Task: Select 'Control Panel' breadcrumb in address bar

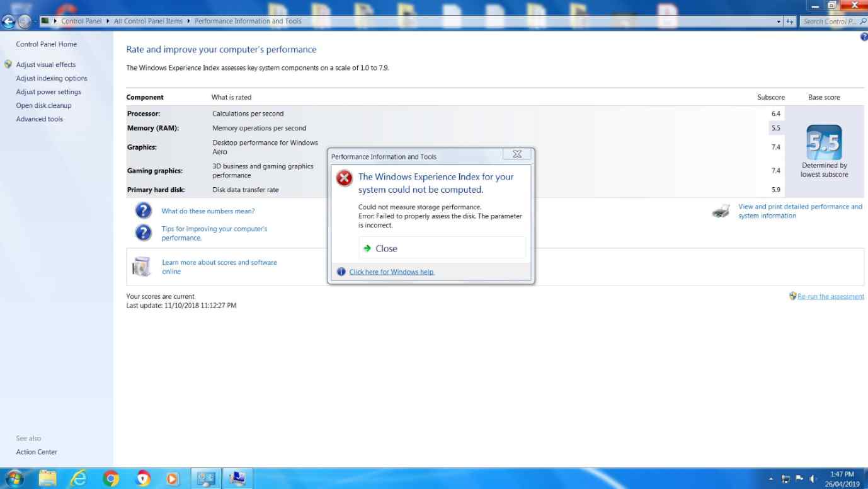Action: click(81, 21)
